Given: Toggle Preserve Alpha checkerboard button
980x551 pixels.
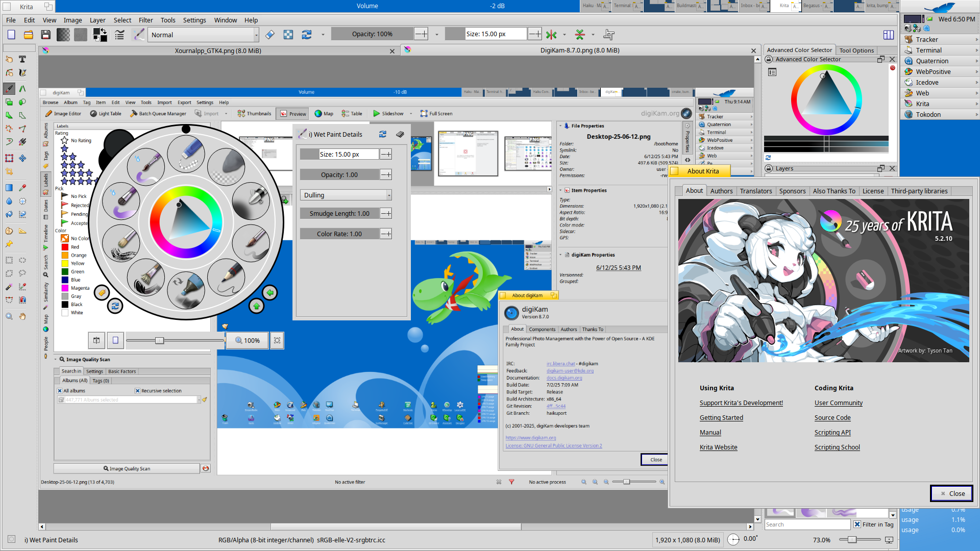Looking at the screenshot, I should pos(288,35).
